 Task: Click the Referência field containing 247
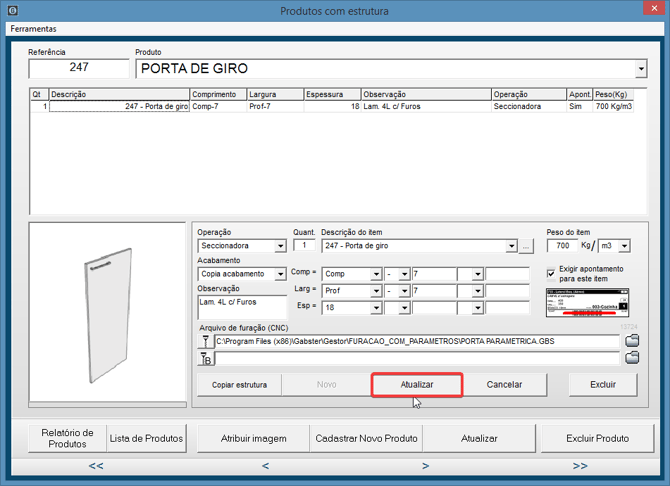click(x=79, y=68)
